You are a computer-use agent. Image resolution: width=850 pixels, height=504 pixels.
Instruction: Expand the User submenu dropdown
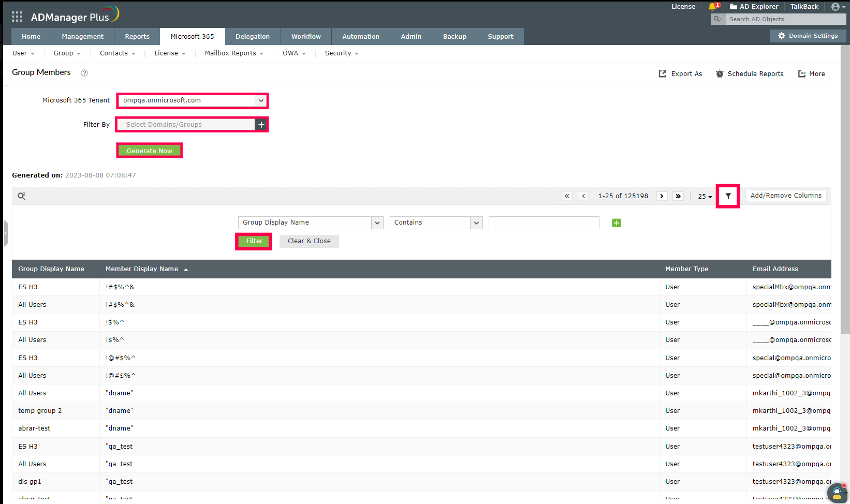click(23, 53)
